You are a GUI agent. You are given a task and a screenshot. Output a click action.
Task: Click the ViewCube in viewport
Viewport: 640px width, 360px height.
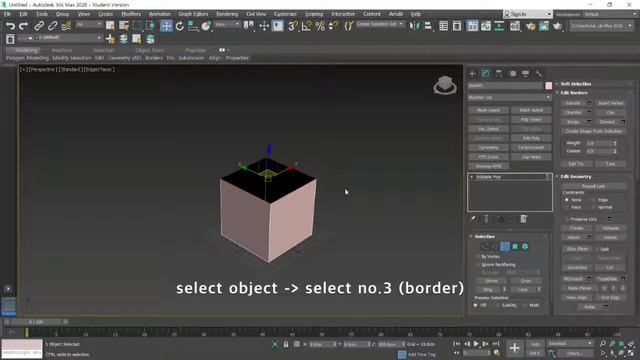pos(444,84)
